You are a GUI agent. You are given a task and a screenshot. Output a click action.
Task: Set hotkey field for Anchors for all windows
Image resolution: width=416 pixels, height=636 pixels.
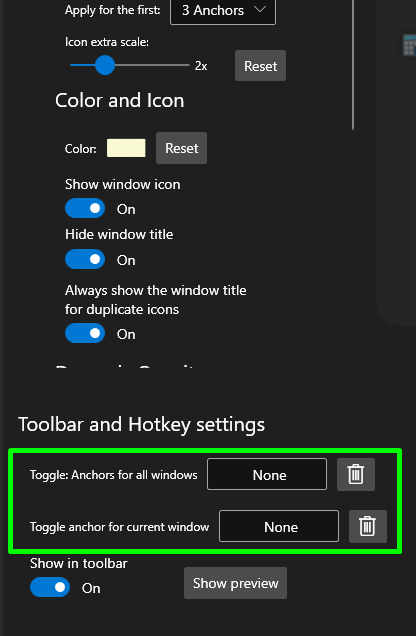(267, 474)
